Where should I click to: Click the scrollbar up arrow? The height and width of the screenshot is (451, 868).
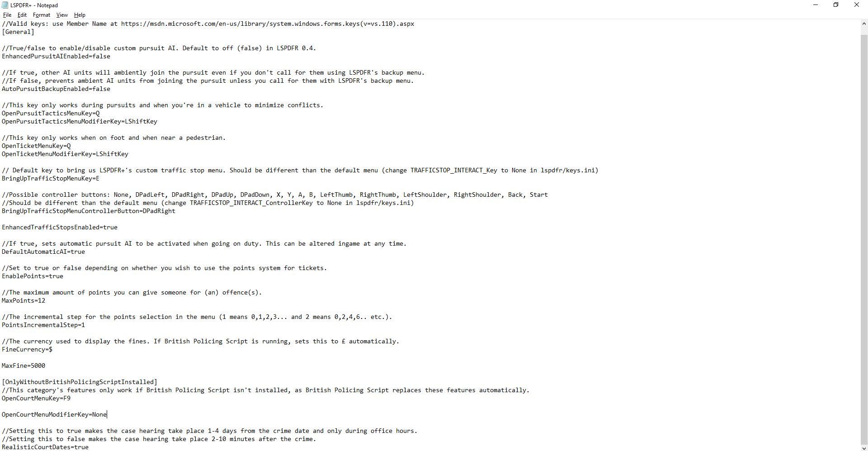(864, 24)
